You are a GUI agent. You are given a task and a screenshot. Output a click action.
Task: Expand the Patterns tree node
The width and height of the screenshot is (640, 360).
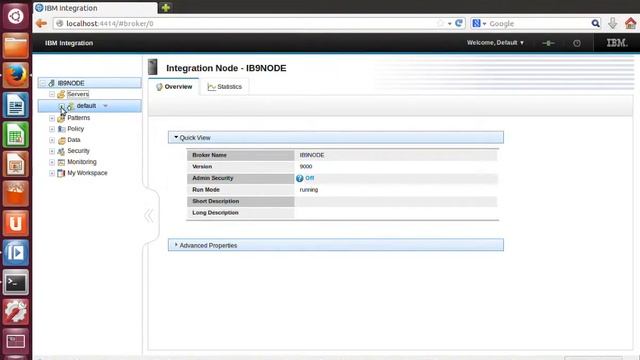tap(52, 118)
